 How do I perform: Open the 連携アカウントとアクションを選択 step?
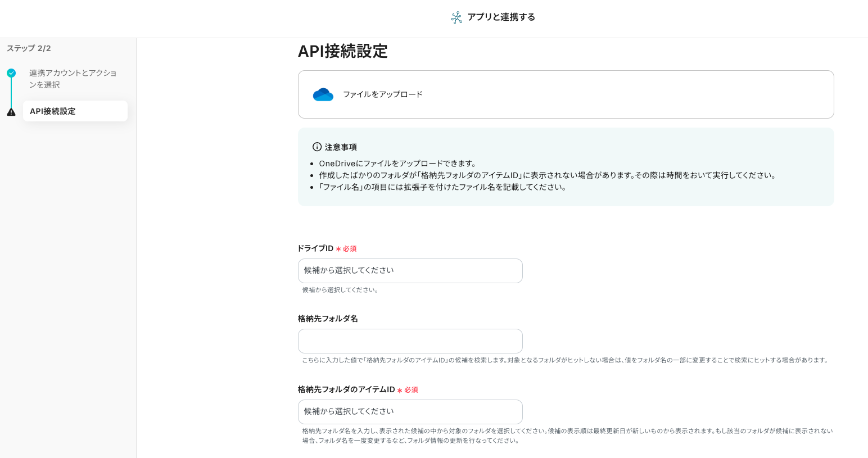[x=73, y=79]
